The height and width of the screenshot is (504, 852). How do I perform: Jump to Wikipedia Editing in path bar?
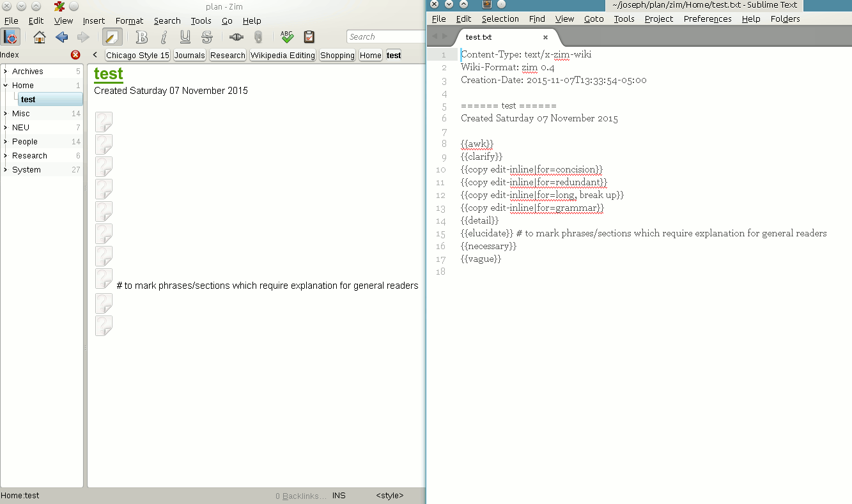tap(283, 55)
